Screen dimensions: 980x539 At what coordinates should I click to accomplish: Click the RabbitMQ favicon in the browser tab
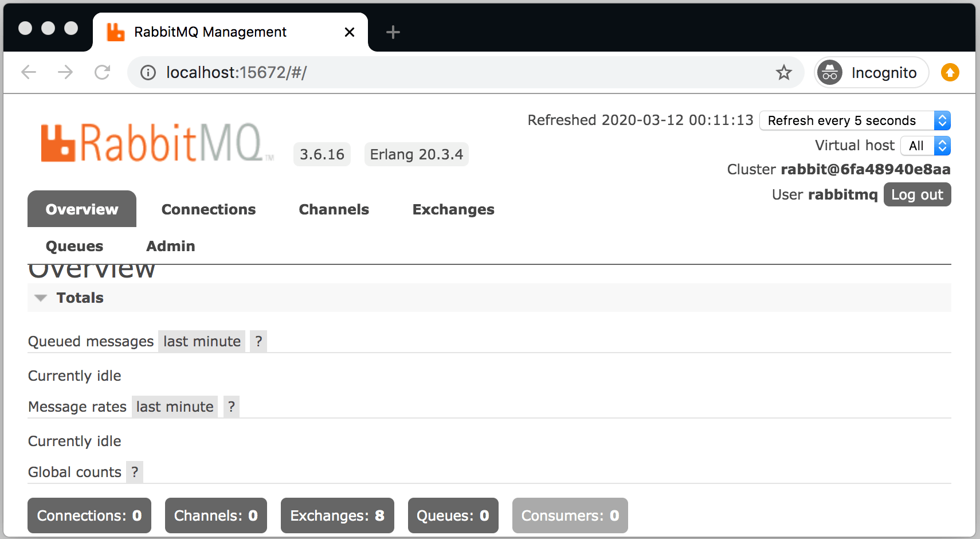pos(115,32)
